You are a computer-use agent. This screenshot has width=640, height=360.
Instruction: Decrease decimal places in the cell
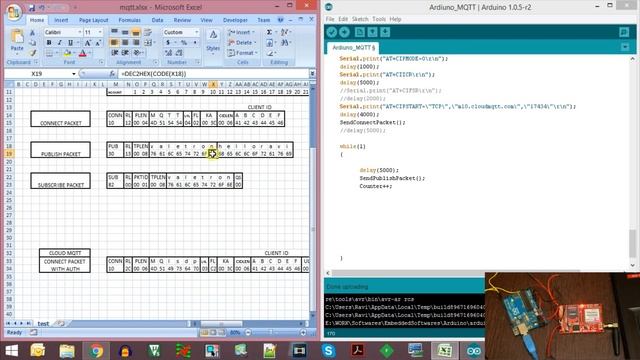tap(179, 53)
